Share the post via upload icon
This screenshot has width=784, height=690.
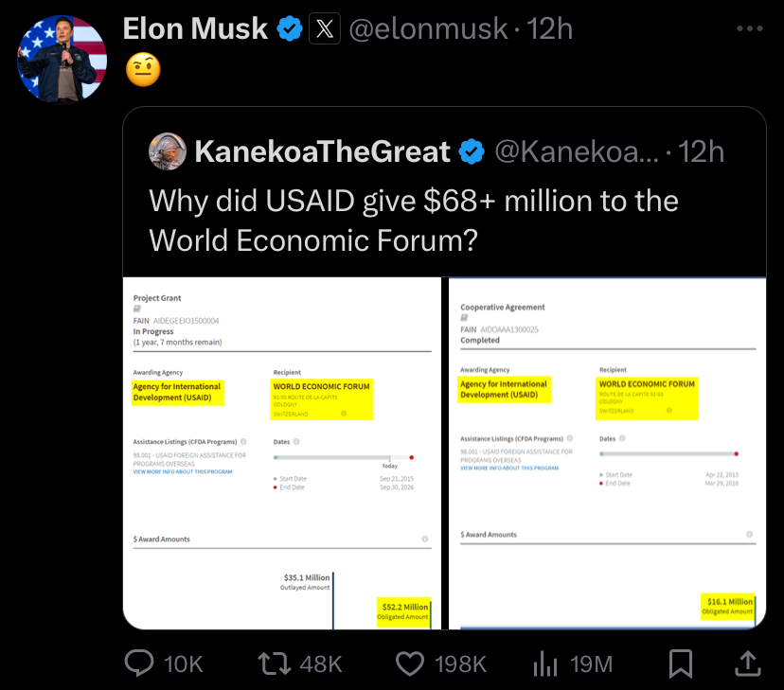(x=747, y=663)
